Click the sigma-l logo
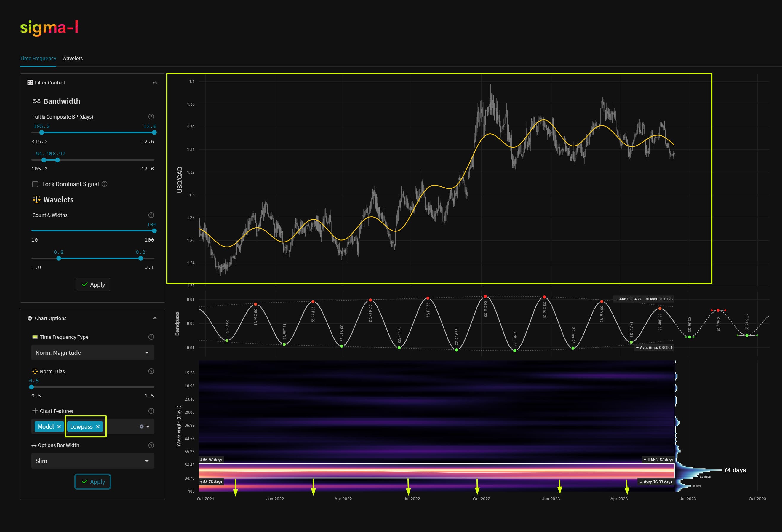This screenshot has width=782, height=532. 49,28
